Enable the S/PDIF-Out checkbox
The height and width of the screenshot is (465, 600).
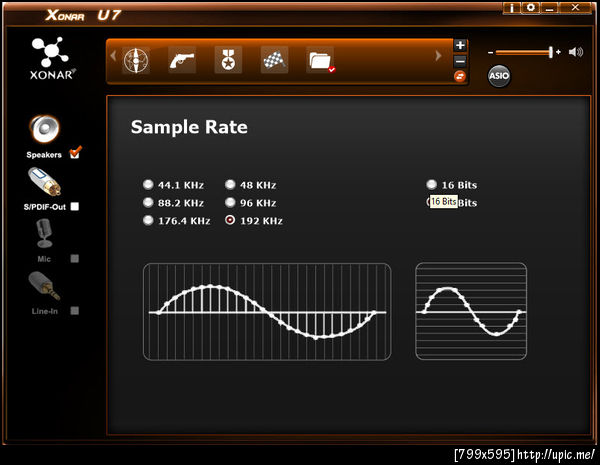tap(75, 207)
